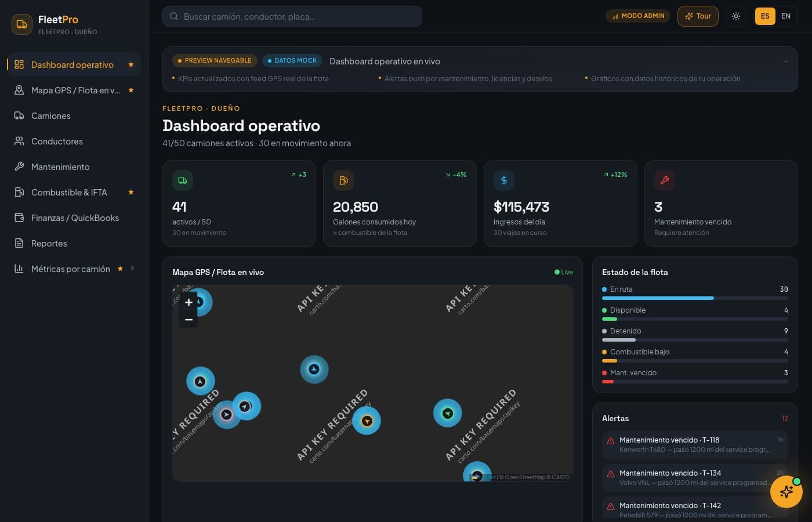Click the alerts count 12
This screenshot has width=812, height=522.
[785, 418]
